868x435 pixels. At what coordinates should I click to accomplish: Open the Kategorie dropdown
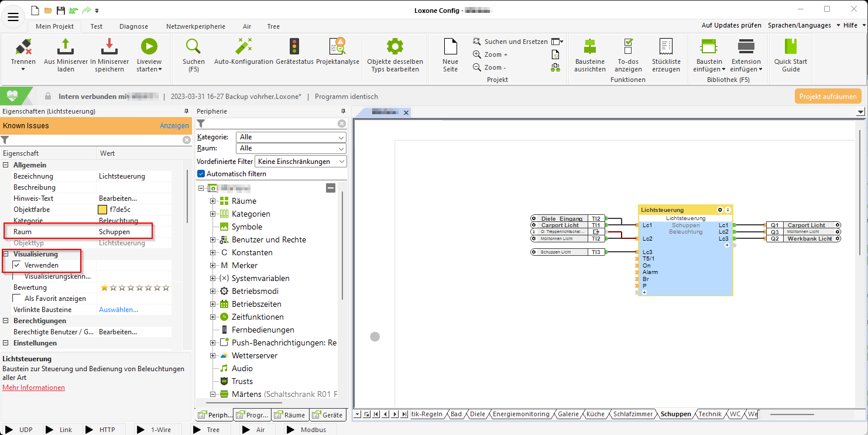point(291,137)
